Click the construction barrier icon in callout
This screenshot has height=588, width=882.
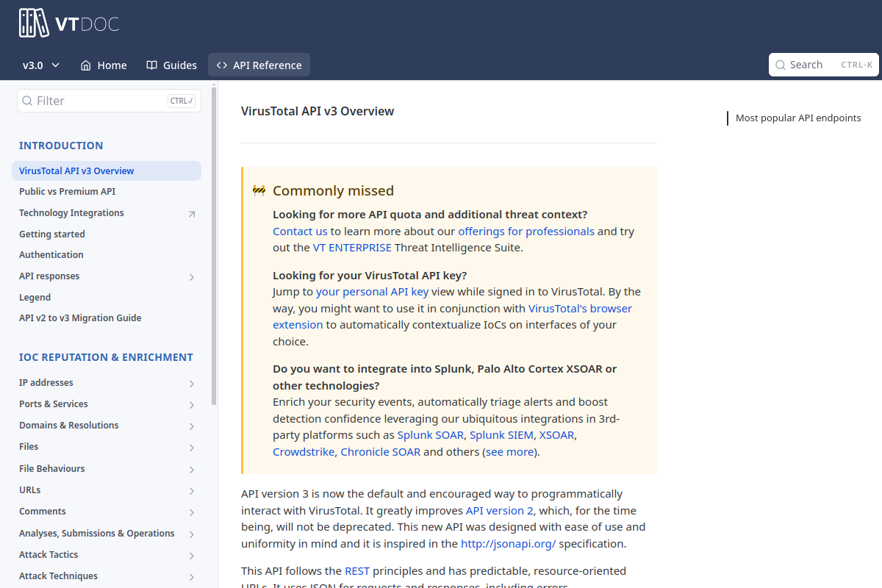click(259, 190)
